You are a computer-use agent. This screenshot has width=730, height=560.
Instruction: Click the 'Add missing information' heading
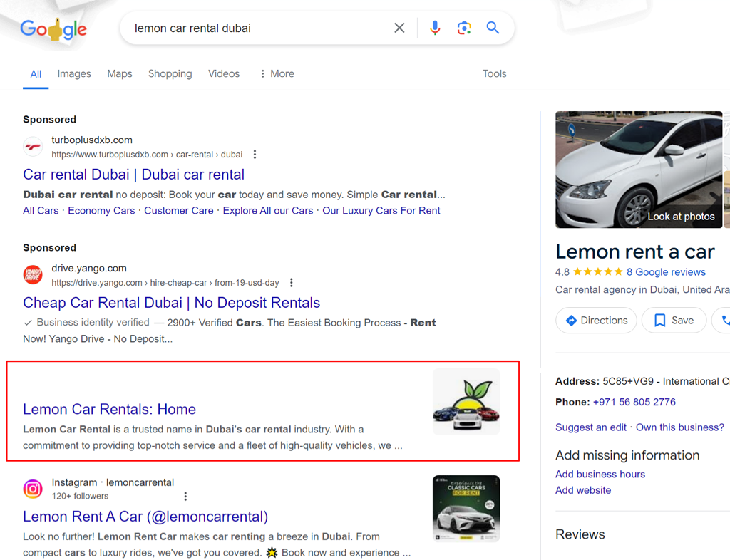627,455
